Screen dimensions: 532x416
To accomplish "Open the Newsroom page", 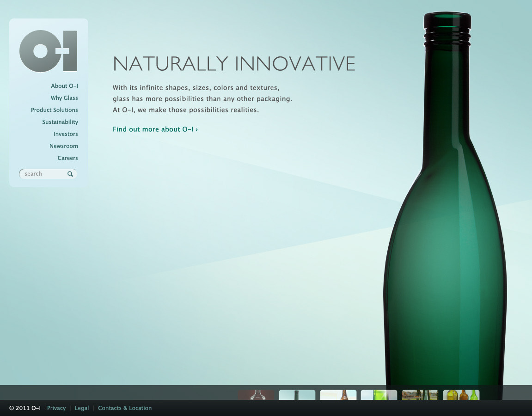I will [64, 146].
